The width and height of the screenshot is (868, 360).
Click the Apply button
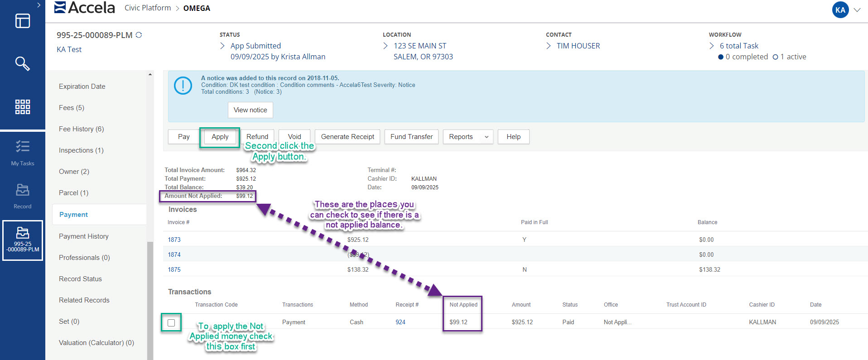(220, 137)
